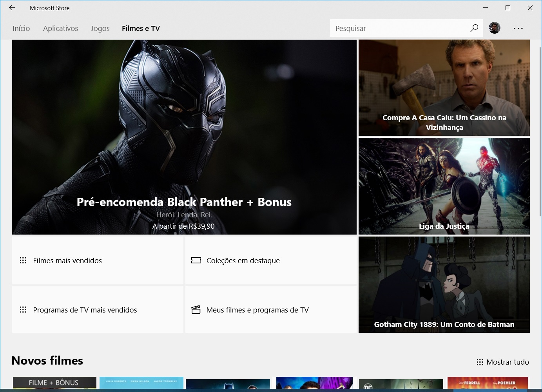Click ticket icon beside Coleções em destaque
Screen dimensions: 542x392
coord(196,260)
